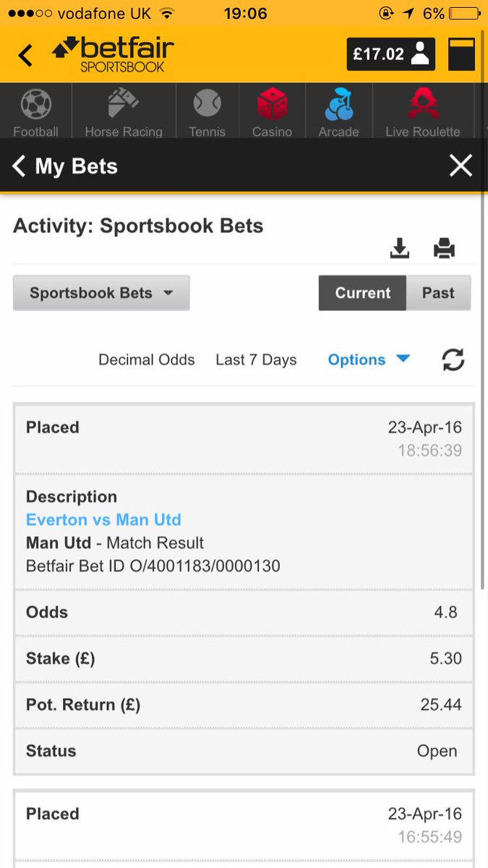
Task: Switch to Past bets view
Action: (438, 293)
